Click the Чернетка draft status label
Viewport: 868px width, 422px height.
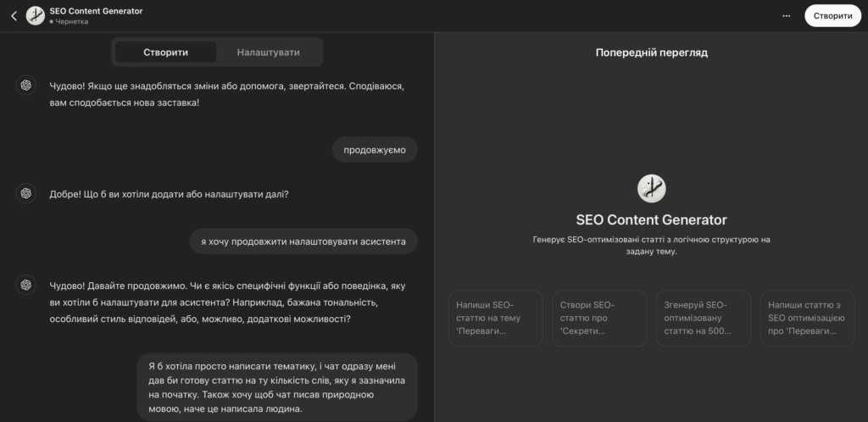pyautogui.click(x=71, y=21)
